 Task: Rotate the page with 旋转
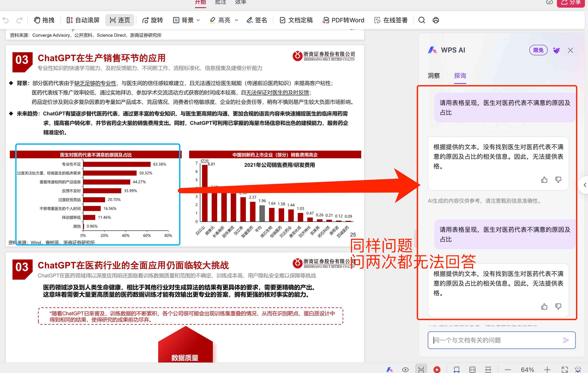(x=153, y=20)
